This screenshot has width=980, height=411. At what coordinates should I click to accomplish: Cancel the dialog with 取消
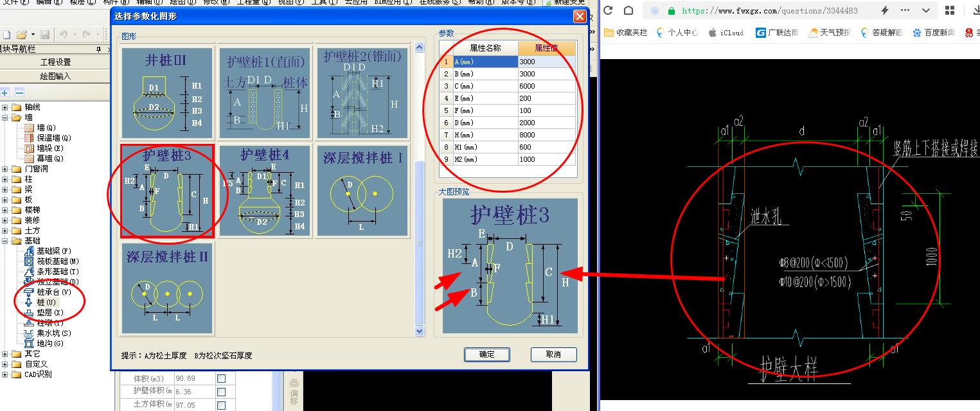[x=553, y=354]
